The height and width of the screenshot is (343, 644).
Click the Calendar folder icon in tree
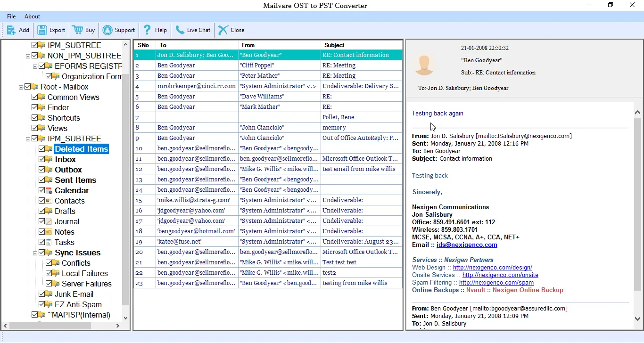49,190
